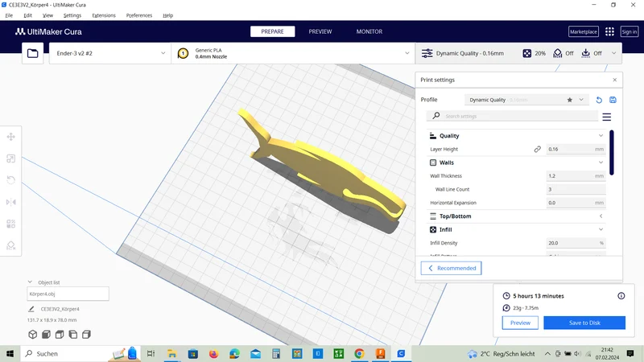Collapse the Object list chevron
The width and height of the screenshot is (644, 362).
pos(30,282)
